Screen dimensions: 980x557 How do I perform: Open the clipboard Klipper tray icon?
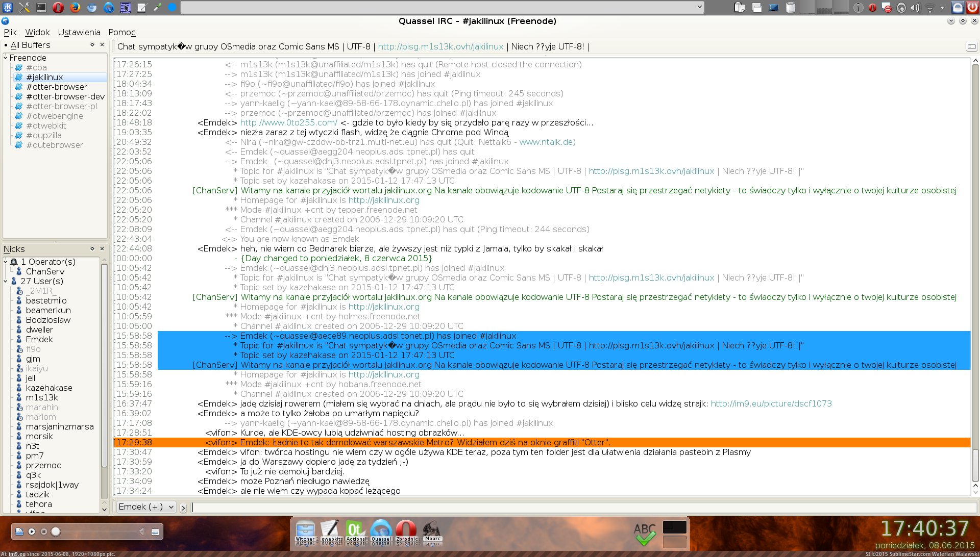click(740, 7)
